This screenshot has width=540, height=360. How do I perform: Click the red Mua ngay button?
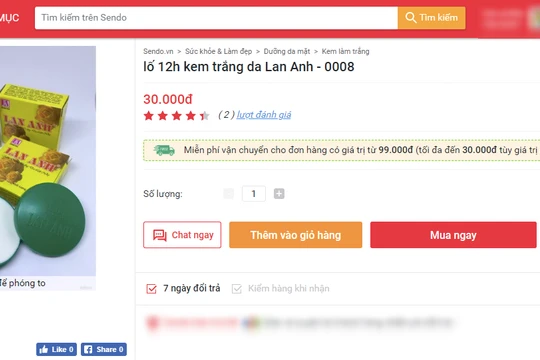(x=453, y=235)
